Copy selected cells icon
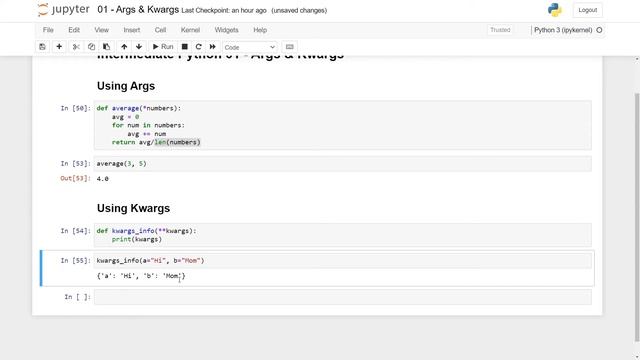Screen dimensions: 640x360 (x=91, y=47)
